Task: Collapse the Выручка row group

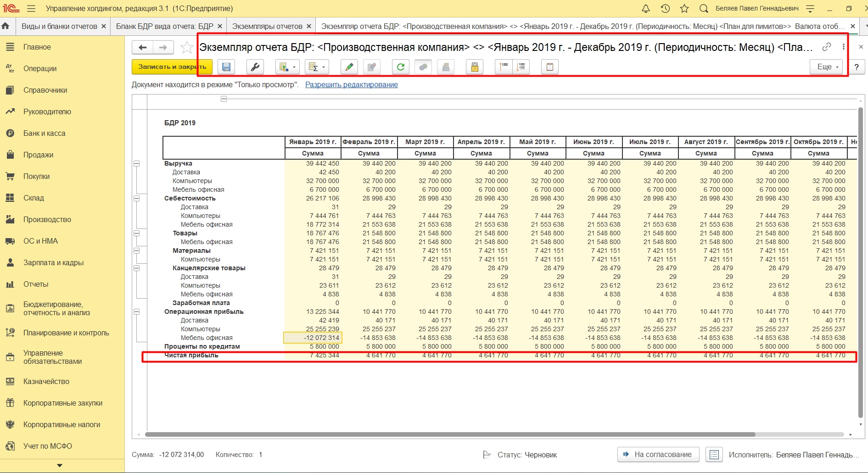Action: coord(136,164)
